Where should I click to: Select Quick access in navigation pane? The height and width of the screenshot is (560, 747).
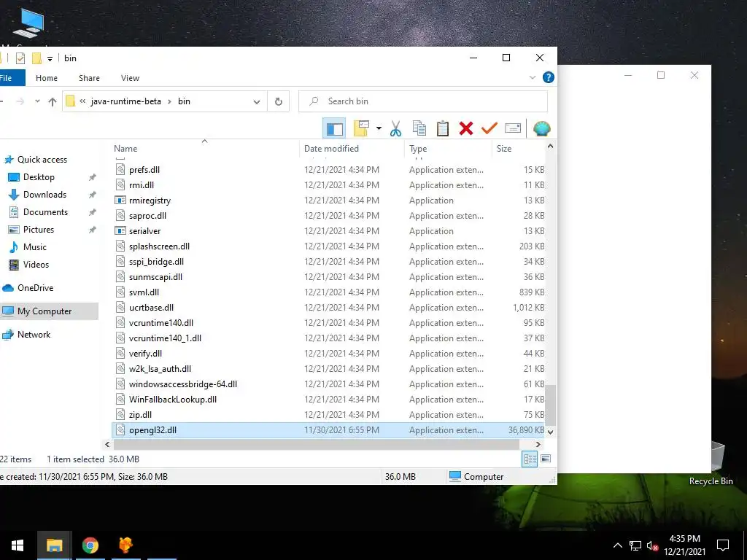(42, 160)
